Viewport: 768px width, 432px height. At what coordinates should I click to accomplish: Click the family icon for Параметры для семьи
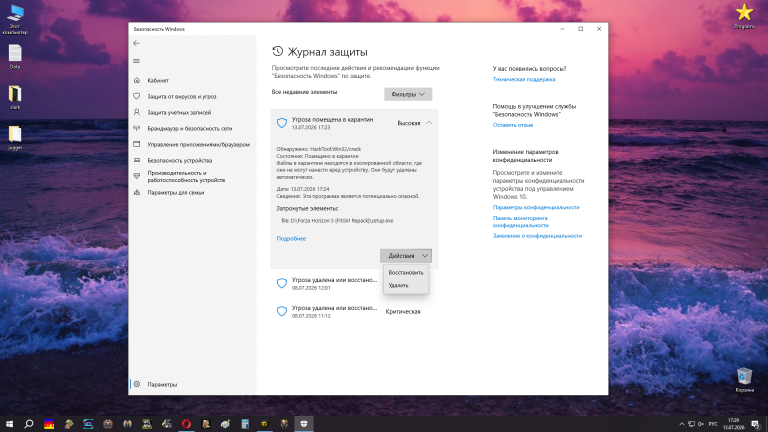pos(137,192)
